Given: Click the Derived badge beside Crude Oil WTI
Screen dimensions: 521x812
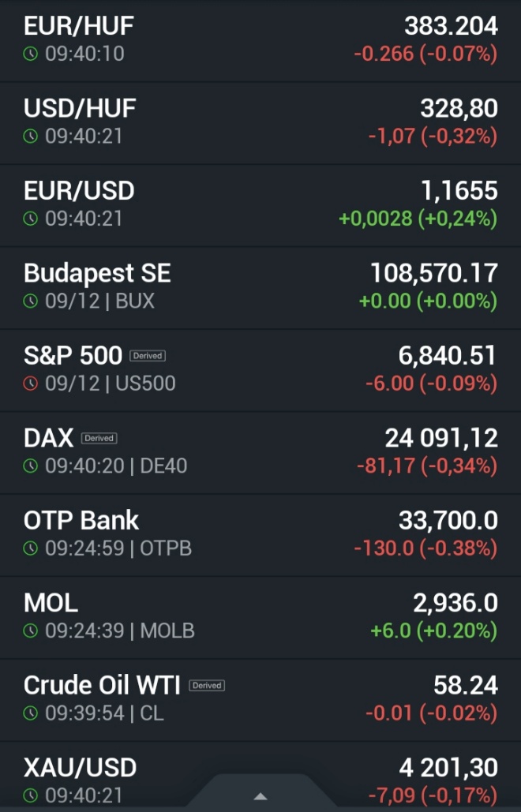Looking at the screenshot, I should pos(207,686).
